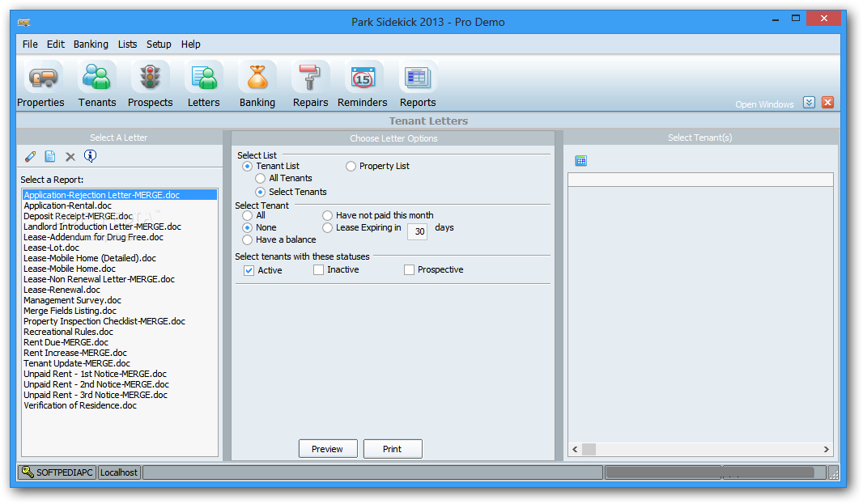Select Landlord Introduction Letter-MERGE.doc
Viewport: 863px width, 504px height.
point(102,227)
